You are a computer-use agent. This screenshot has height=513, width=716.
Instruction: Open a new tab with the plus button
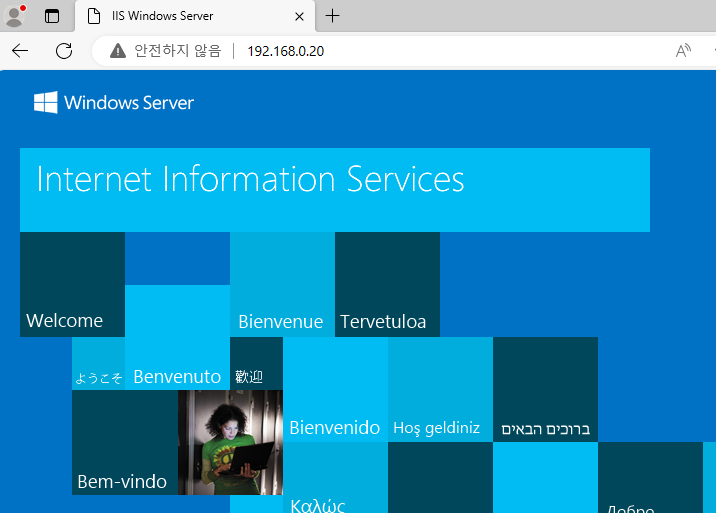click(x=332, y=16)
